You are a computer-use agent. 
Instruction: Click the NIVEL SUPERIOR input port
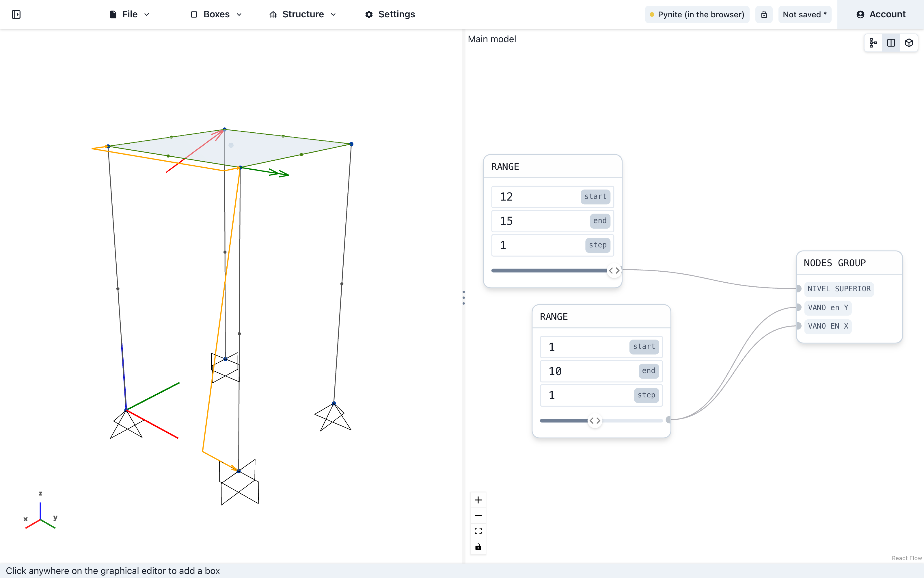pos(798,289)
